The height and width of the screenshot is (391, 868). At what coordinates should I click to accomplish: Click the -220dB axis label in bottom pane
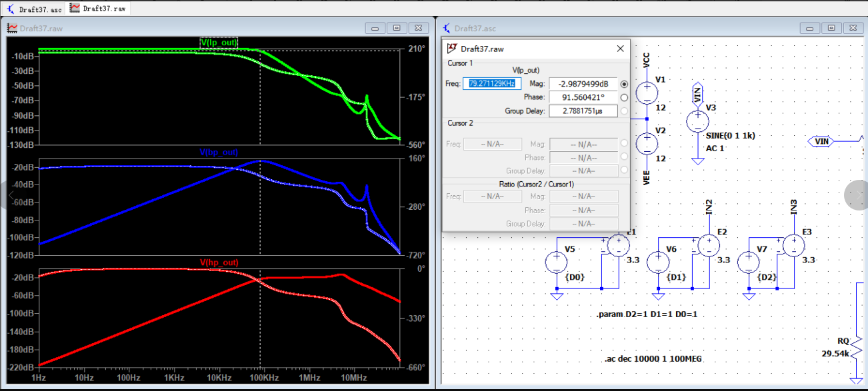pos(22,367)
